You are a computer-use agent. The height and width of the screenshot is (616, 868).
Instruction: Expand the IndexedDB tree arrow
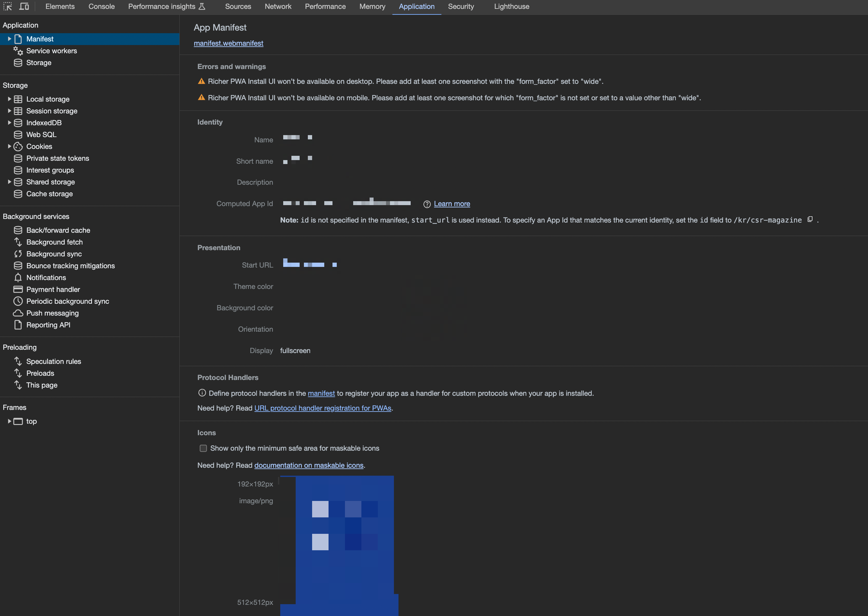tap(10, 123)
